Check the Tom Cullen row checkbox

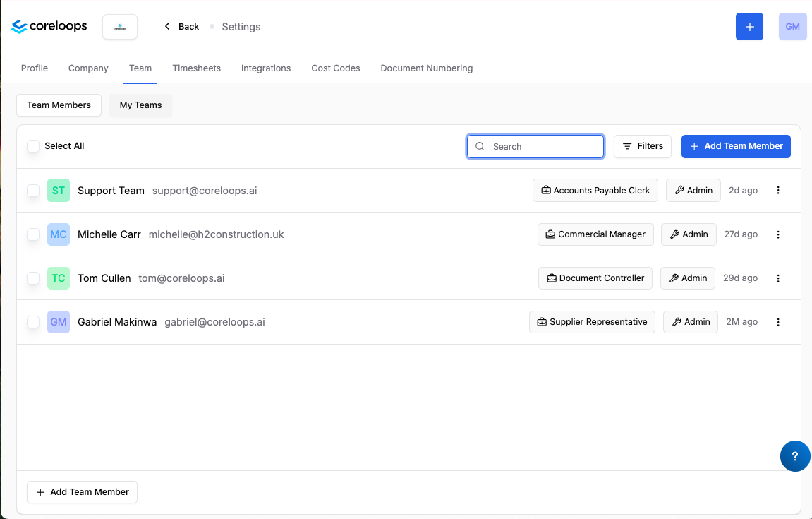(33, 278)
